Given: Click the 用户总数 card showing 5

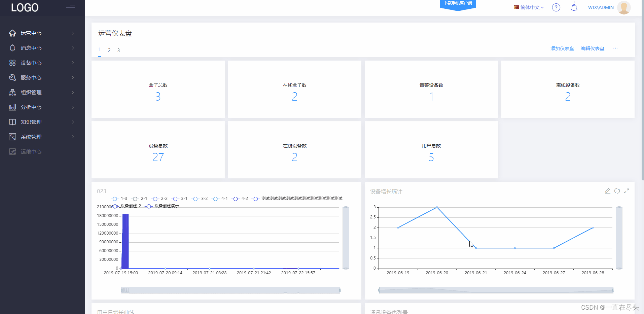Looking at the screenshot, I should [x=431, y=150].
